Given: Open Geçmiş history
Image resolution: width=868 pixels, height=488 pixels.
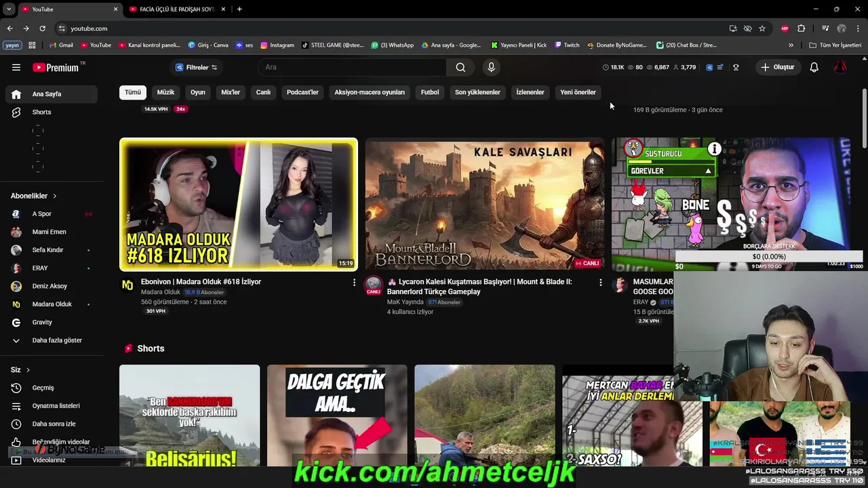Looking at the screenshot, I should point(51,388).
